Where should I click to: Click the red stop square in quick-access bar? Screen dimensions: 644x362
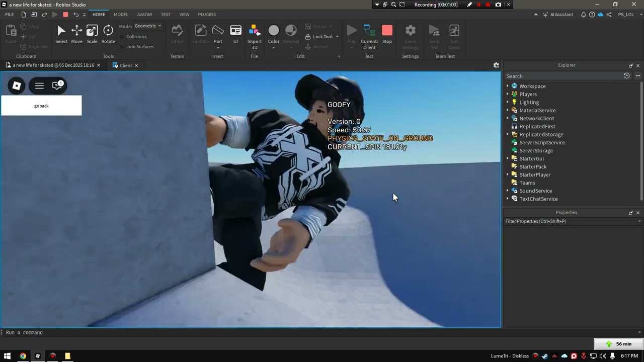point(65,15)
